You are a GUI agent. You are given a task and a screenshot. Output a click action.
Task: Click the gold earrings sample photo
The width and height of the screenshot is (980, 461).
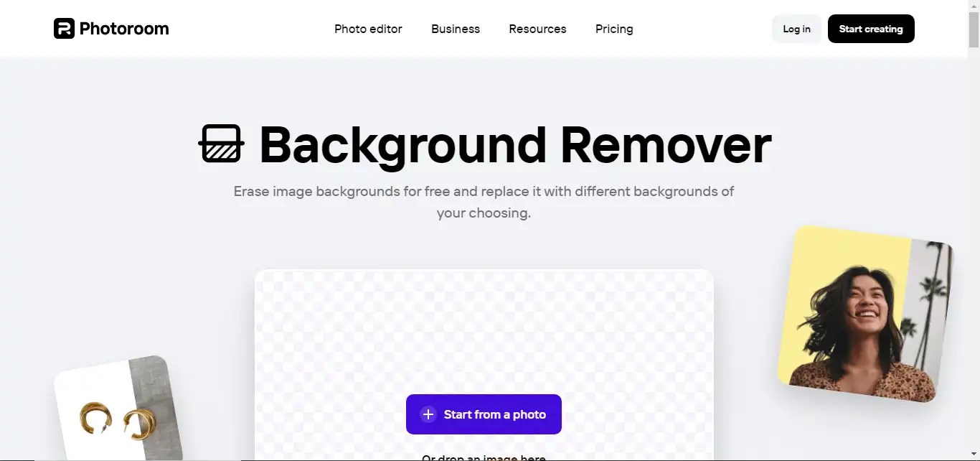[118, 408]
